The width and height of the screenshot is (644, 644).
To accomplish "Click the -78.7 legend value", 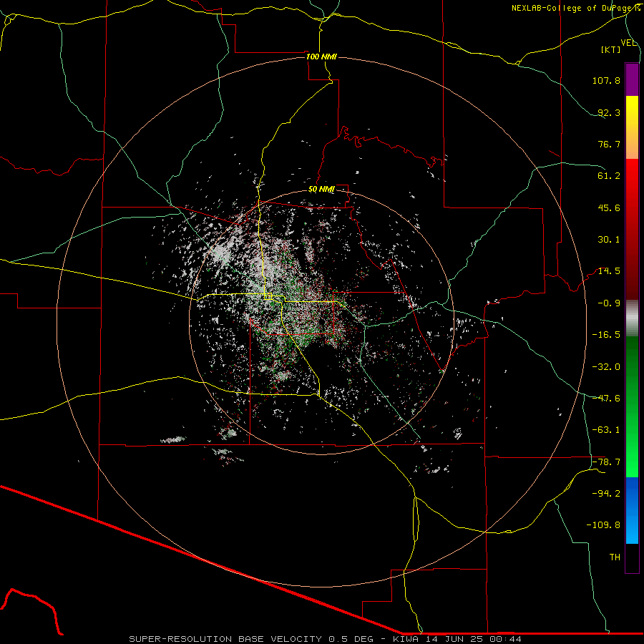I will (606, 462).
